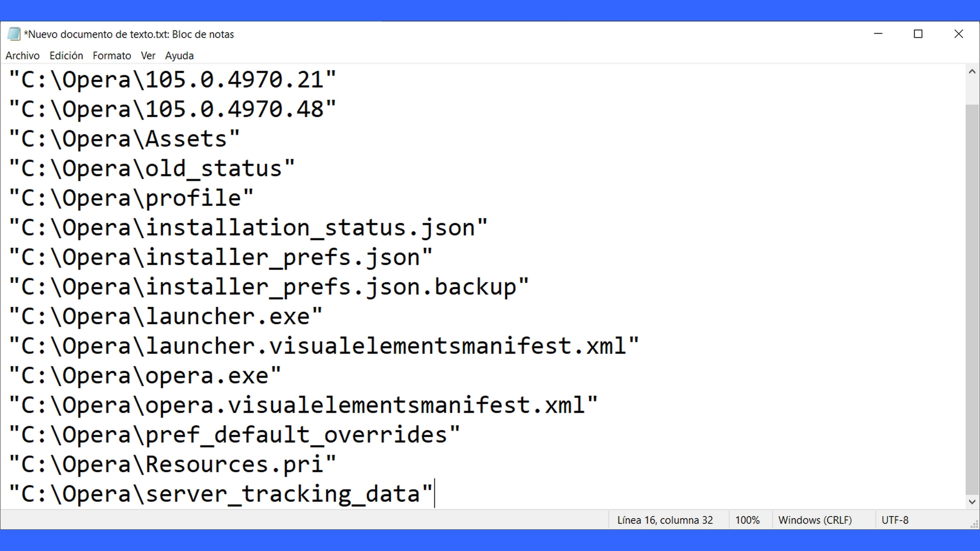The width and height of the screenshot is (980, 551).
Task: Click the Notepad icon in title bar
Action: tap(14, 34)
